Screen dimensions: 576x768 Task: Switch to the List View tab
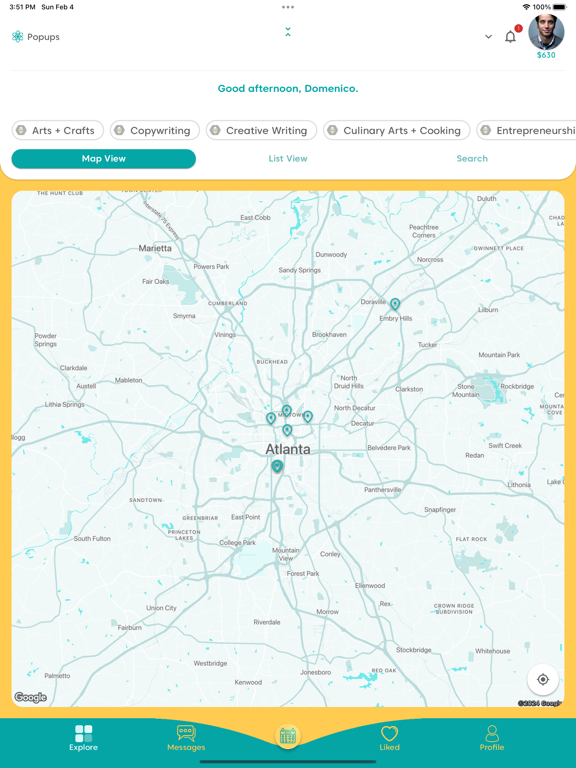pos(288,159)
